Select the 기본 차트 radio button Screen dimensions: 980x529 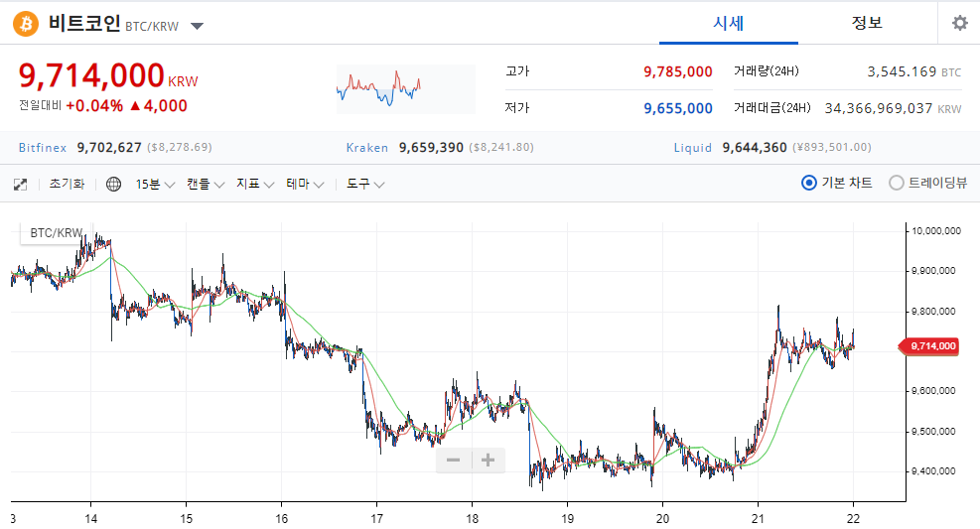click(x=809, y=183)
